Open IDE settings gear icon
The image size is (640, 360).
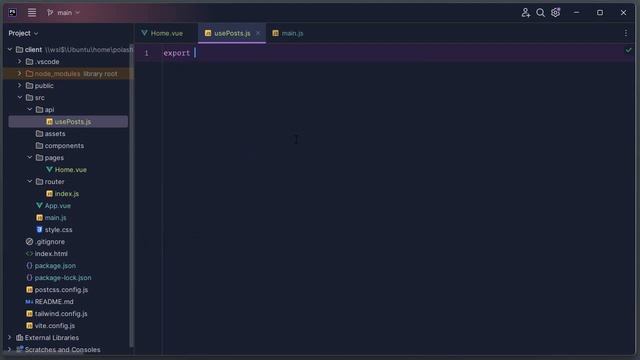tap(556, 13)
